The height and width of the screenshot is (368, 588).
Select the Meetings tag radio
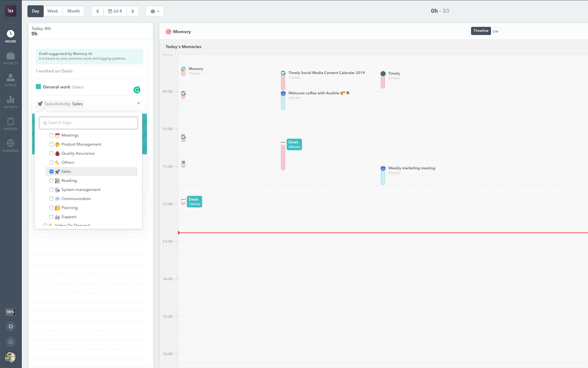(x=51, y=135)
